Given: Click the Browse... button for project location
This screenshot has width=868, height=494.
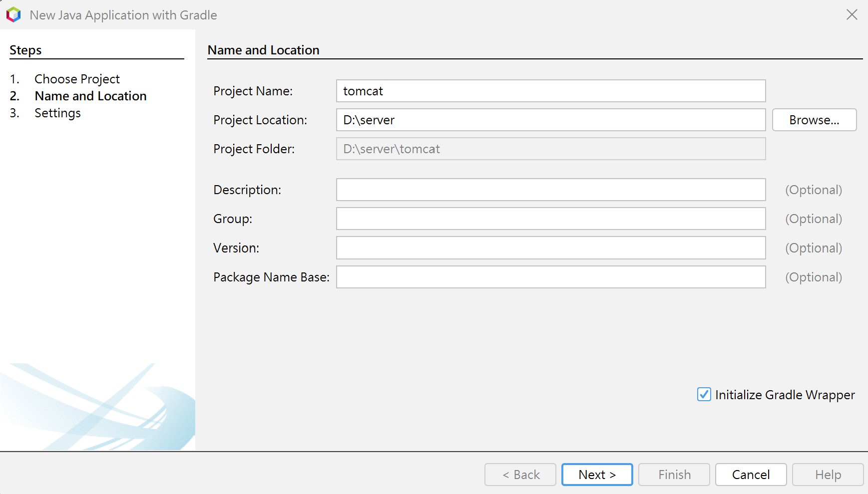Looking at the screenshot, I should coord(814,120).
